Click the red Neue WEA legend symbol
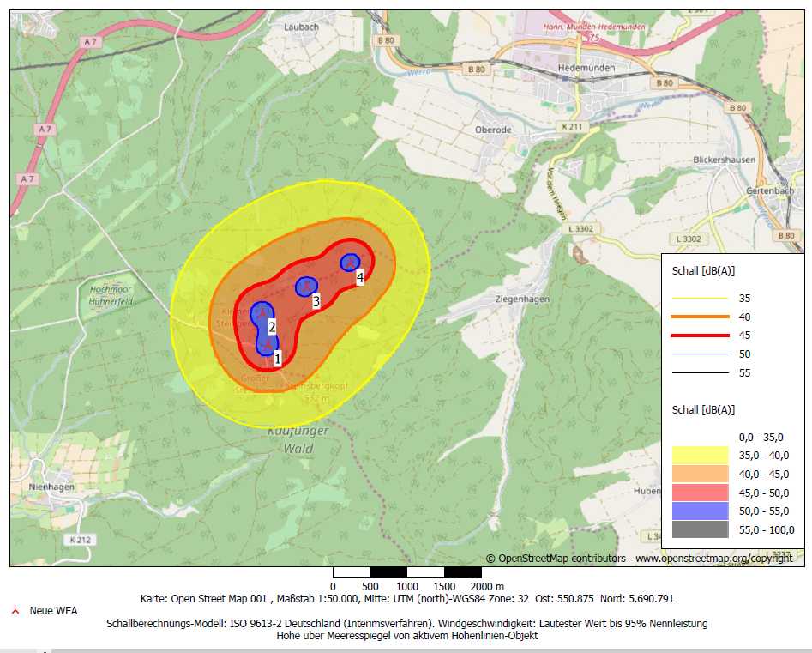The image size is (812, 653). (x=14, y=610)
